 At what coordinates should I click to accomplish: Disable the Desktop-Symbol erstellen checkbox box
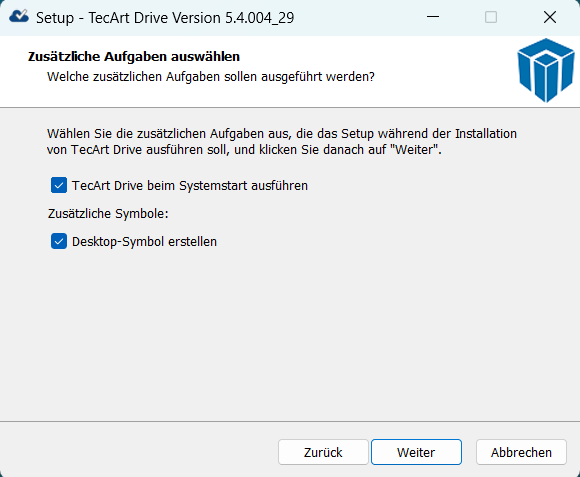(59, 241)
